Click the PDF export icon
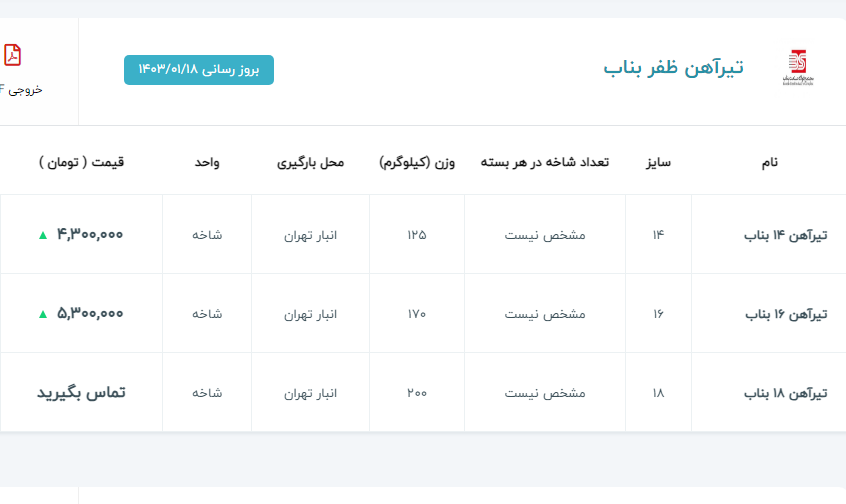 coord(12,55)
